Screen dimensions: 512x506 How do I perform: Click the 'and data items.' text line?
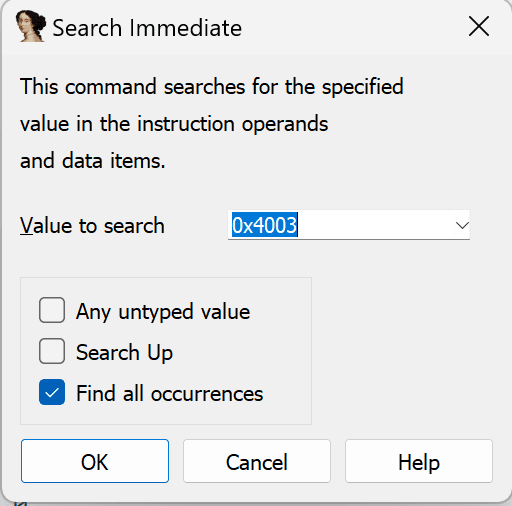[93, 161]
